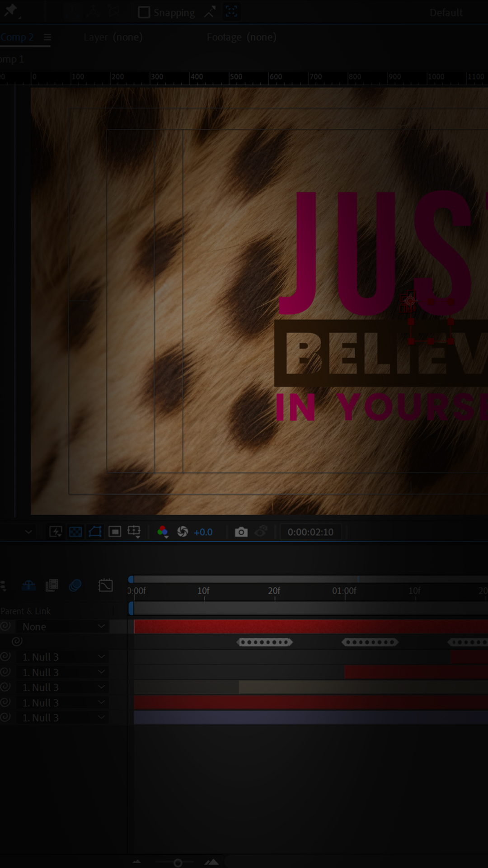Zoom out the timeline with the small mountain icon
The height and width of the screenshot is (868, 488).
click(136, 863)
